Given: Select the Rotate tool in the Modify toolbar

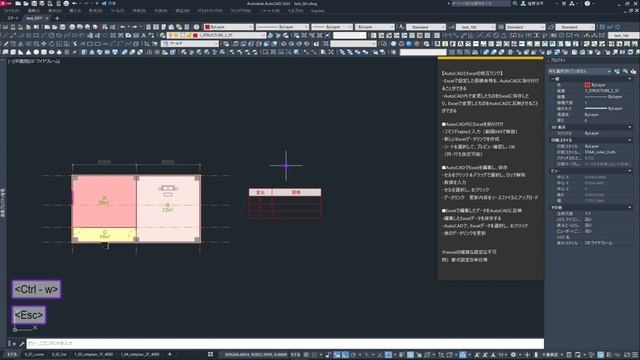Looking at the screenshot, I should (51, 44).
